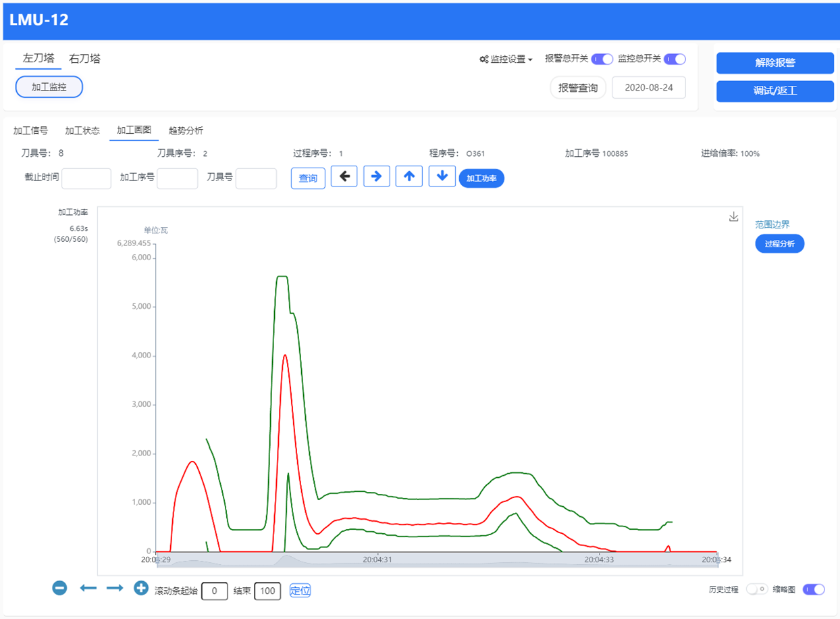The height and width of the screenshot is (619, 840).
Task: Click the 单位:瓦 unit label
Action: click(156, 230)
